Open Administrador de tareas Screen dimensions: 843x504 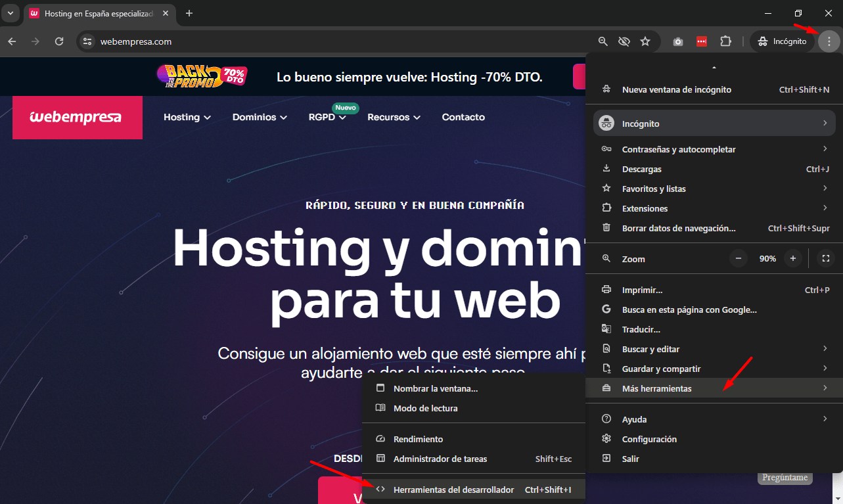coord(474,459)
